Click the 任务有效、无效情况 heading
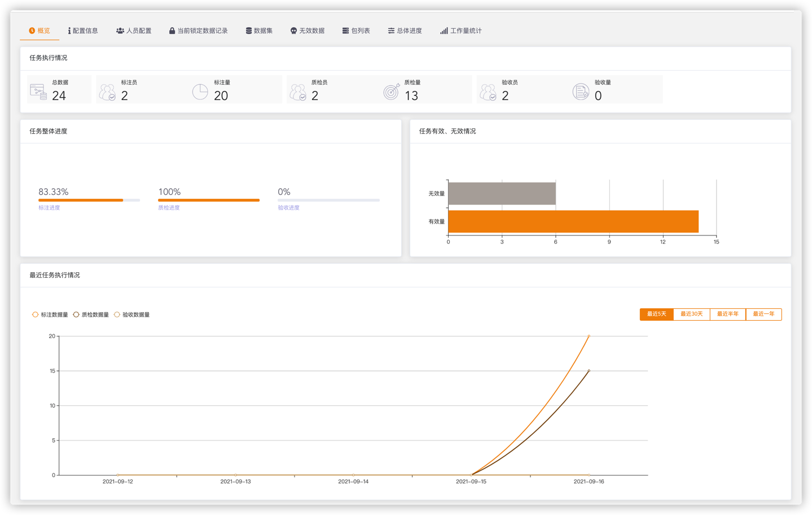 [x=447, y=131]
